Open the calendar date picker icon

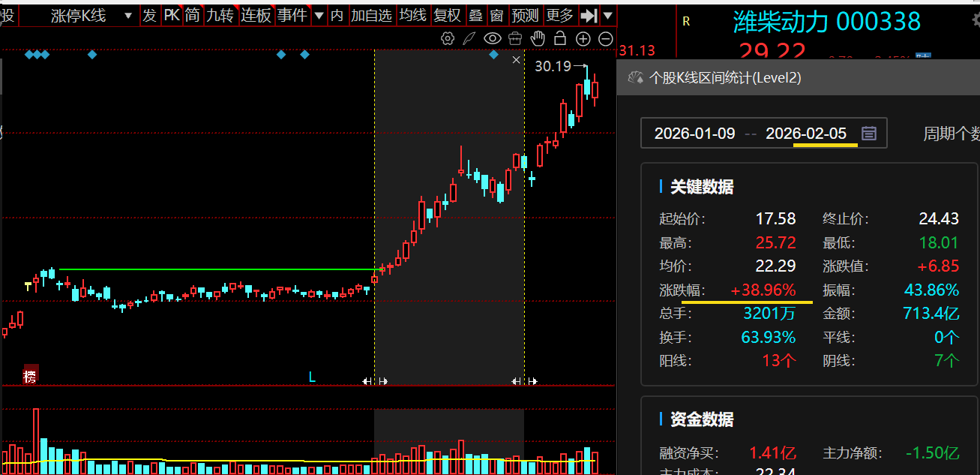click(x=868, y=134)
